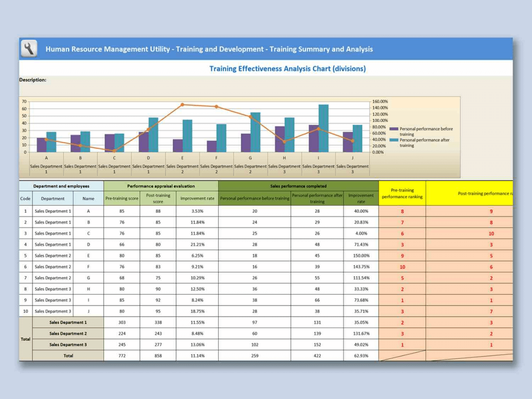Screen dimensions: 532x399
Task: Click the wrench utility icon in header
Action: pyautogui.click(x=29, y=49)
